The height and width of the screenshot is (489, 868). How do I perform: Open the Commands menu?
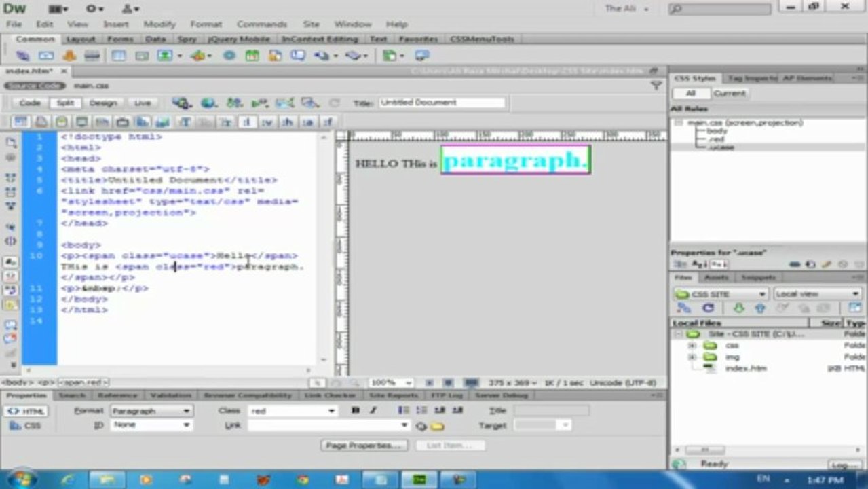[262, 24]
